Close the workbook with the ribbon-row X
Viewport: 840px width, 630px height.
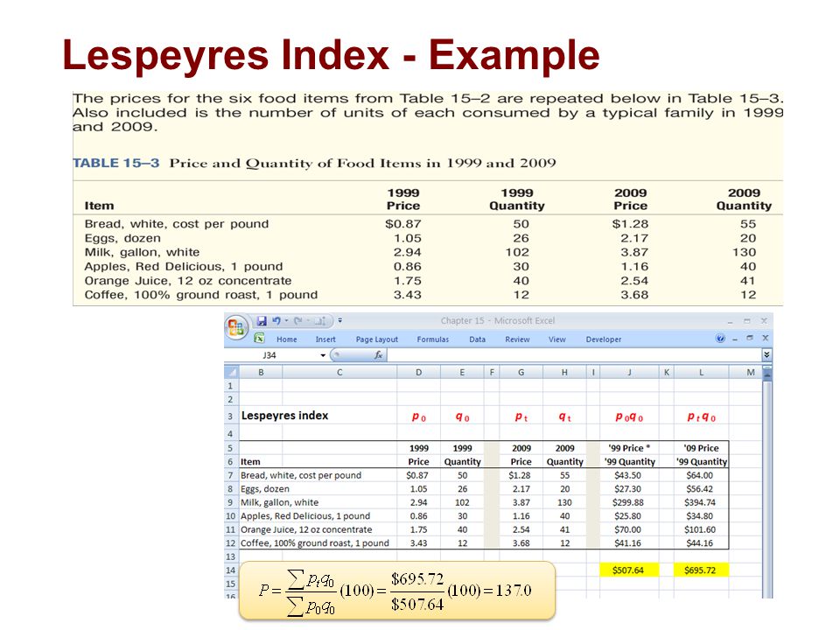pyautogui.click(x=765, y=338)
